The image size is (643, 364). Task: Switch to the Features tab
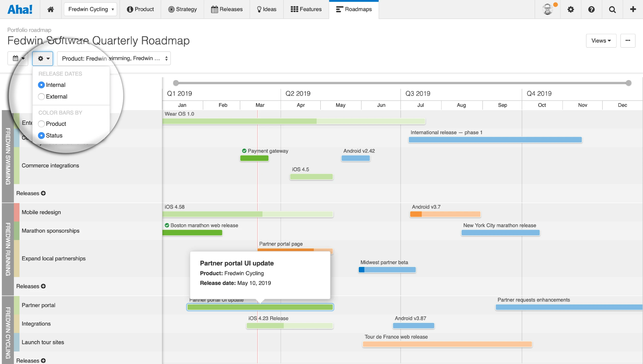click(306, 9)
